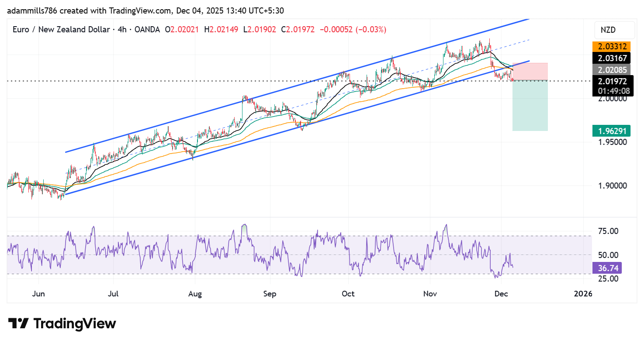Click the orange 2.03312 price label
Viewport: 644px width, 344px height.
pos(611,47)
